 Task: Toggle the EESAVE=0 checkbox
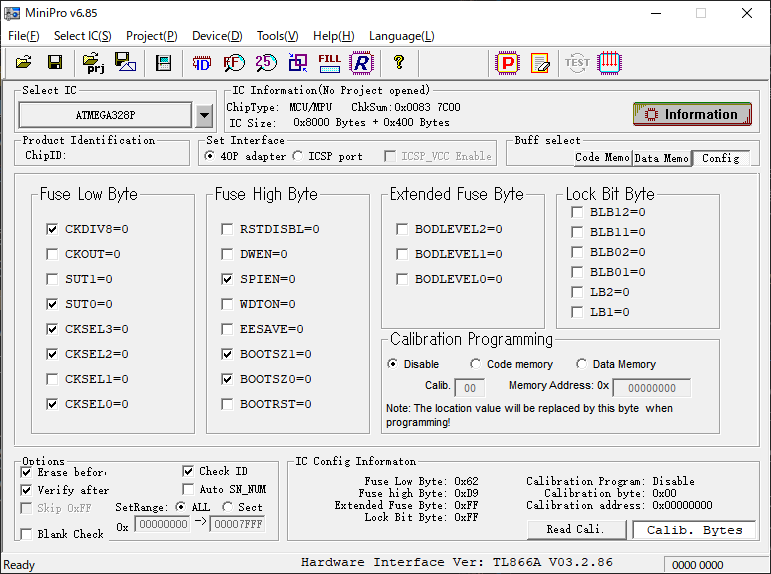[227, 329]
